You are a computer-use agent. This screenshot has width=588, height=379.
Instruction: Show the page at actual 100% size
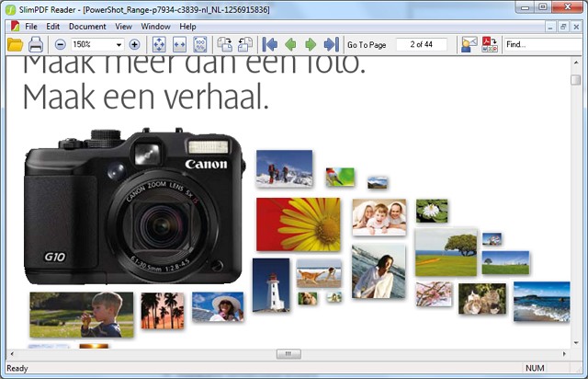[200, 45]
